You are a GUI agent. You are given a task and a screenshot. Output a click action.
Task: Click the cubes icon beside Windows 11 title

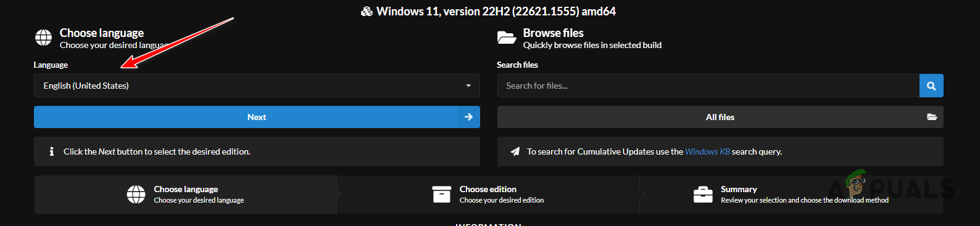367,12
